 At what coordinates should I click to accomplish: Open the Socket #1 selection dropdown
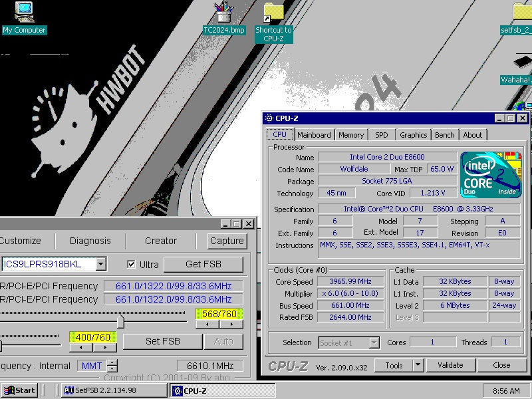click(x=374, y=342)
